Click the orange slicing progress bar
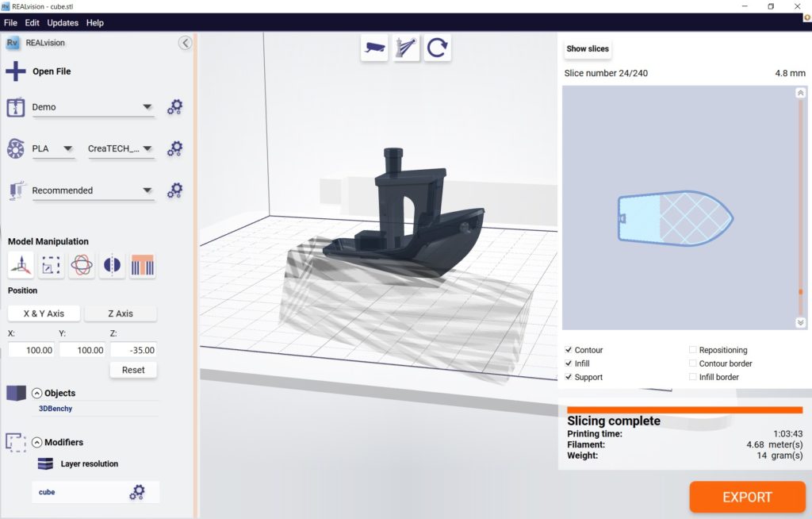Viewport: 812px width, 519px height. [x=684, y=410]
